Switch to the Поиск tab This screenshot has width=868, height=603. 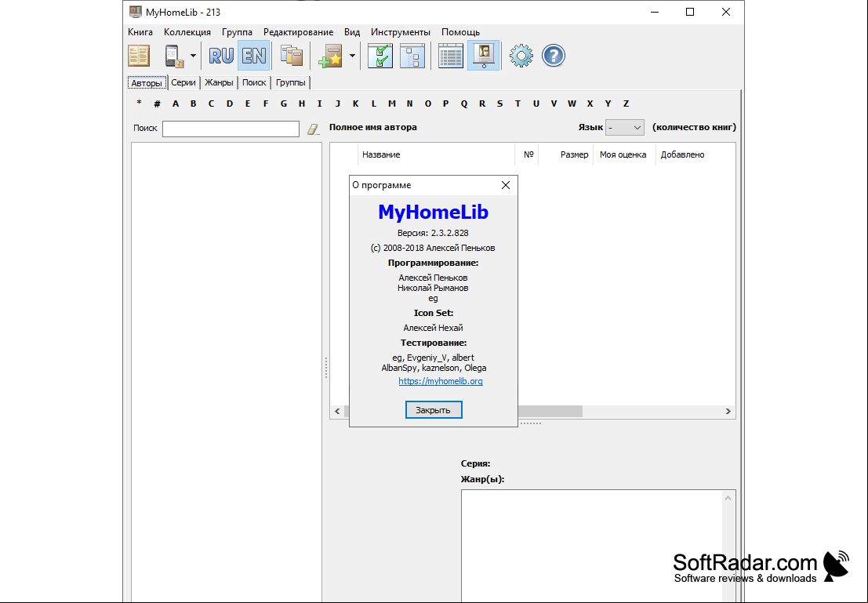(x=254, y=82)
